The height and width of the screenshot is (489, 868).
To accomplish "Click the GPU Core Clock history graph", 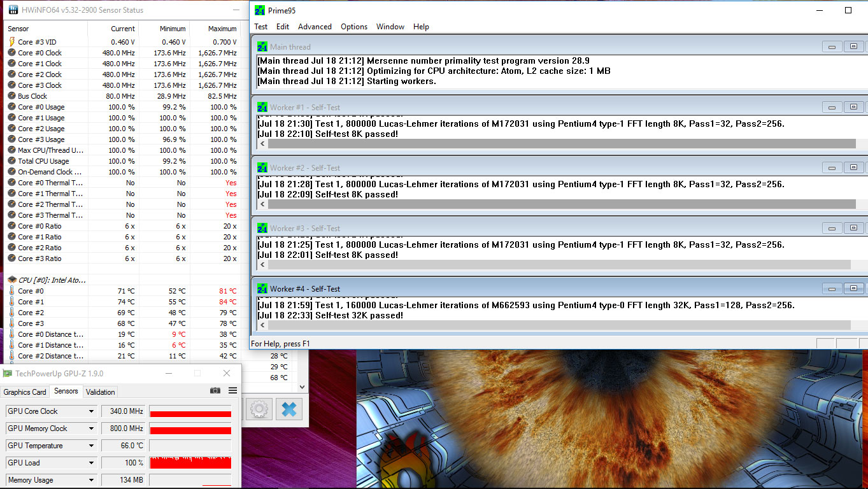I will 190,411.
